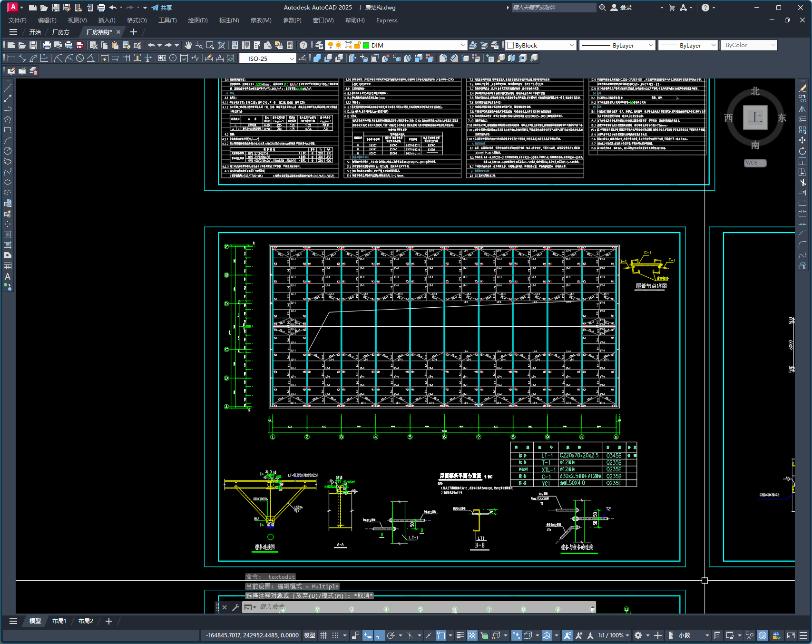812x644 pixels.
Task: Click the keyword search input field
Action: point(554,8)
